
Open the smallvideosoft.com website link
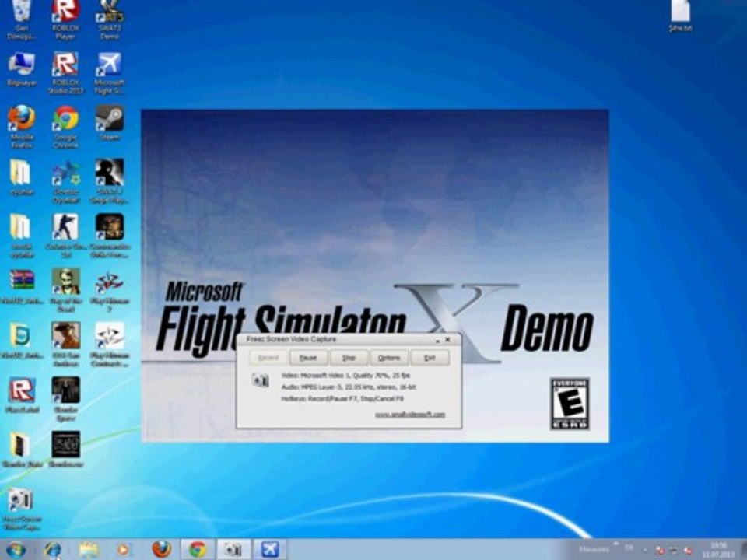pyautogui.click(x=410, y=415)
